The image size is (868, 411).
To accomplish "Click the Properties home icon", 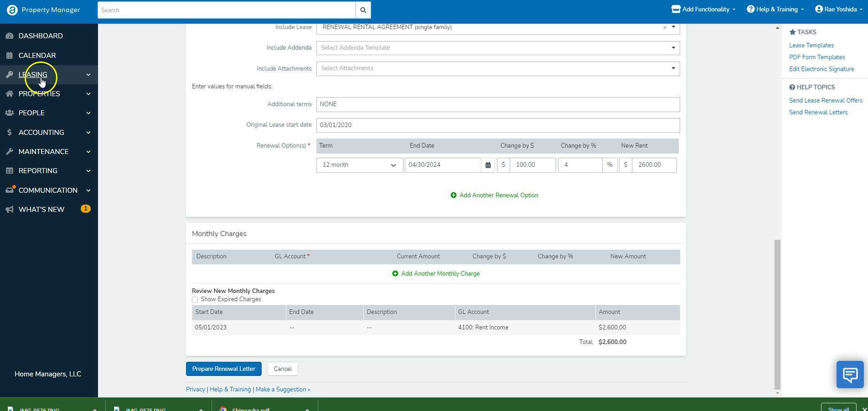I will [x=9, y=93].
